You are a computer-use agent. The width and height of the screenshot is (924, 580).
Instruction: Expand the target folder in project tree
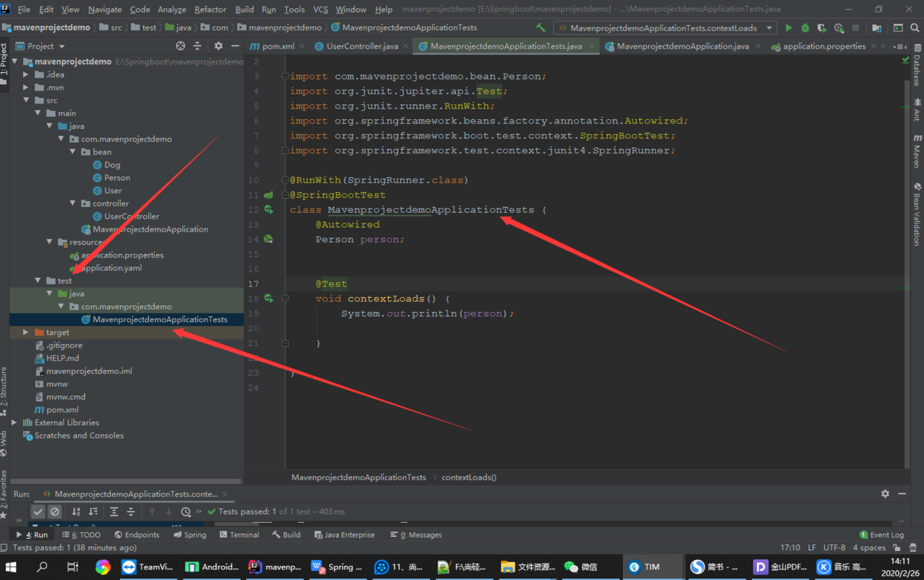pyautogui.click(x=27, y=332)
